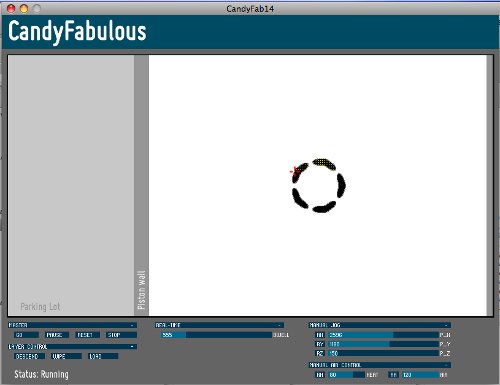Toggle the RY jog button
The height and width of the screenshot is (385, 500).
(320, 344)
